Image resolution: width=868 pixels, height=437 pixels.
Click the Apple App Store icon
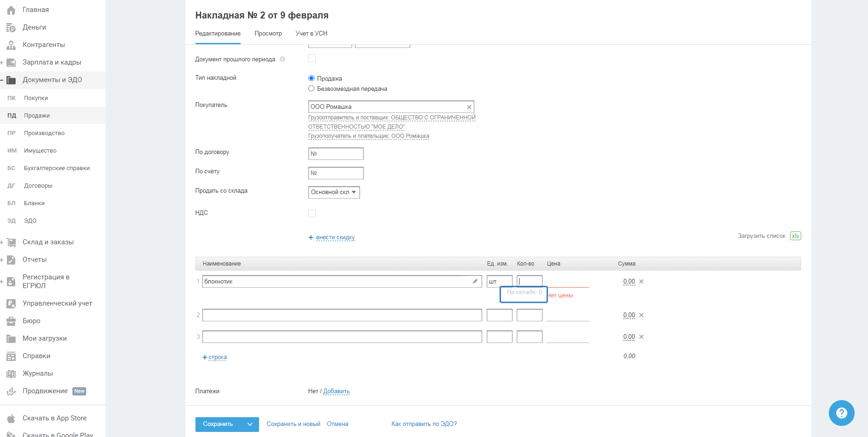tap(11, 418)
